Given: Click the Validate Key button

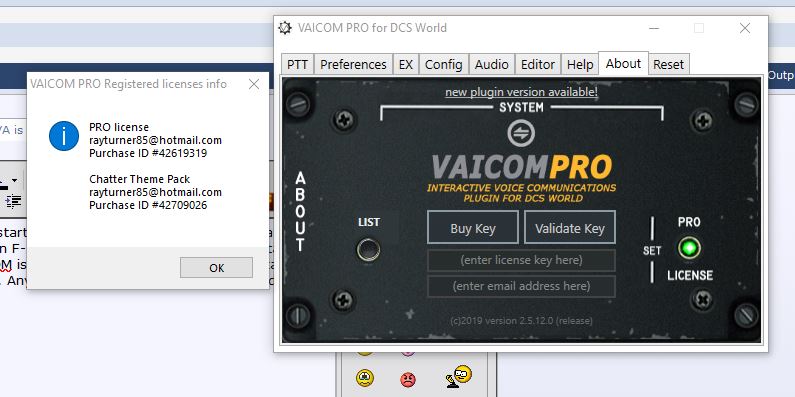Looking at the screenshot, I should [x=570, y=228].
